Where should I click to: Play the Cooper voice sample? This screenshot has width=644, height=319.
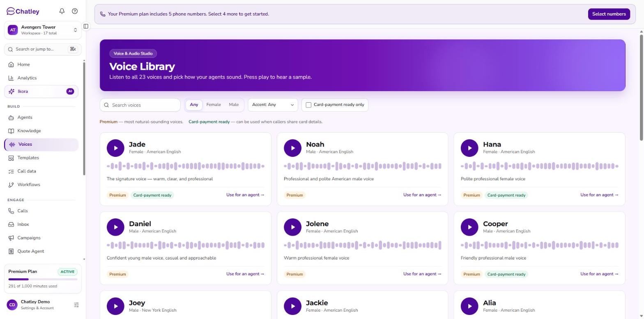coord(469,227)
